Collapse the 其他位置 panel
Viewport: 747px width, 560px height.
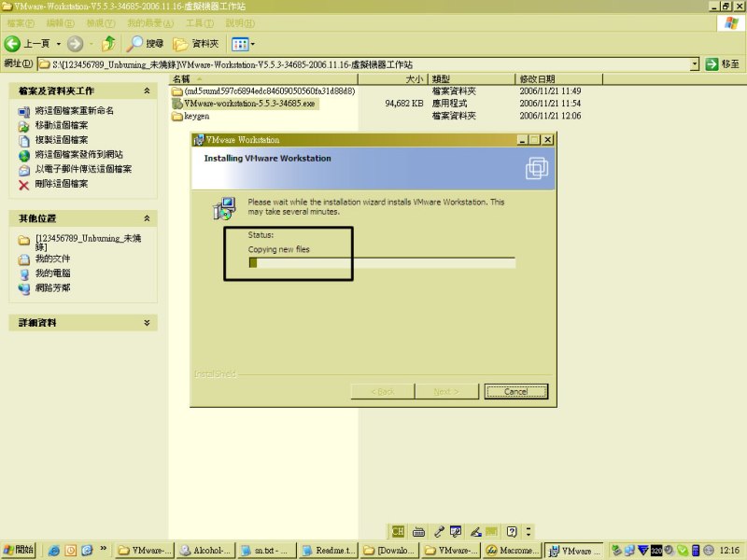[x=147, y=218]
